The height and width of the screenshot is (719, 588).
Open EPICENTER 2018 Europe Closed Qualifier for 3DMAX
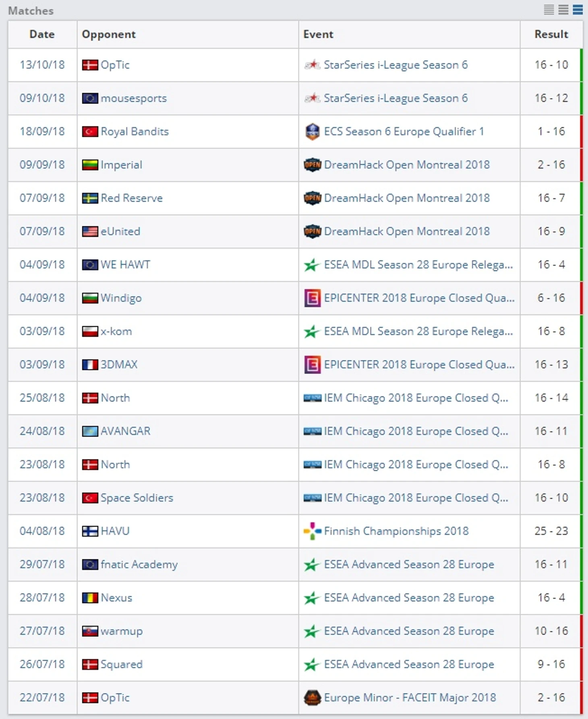pos(419,365)
